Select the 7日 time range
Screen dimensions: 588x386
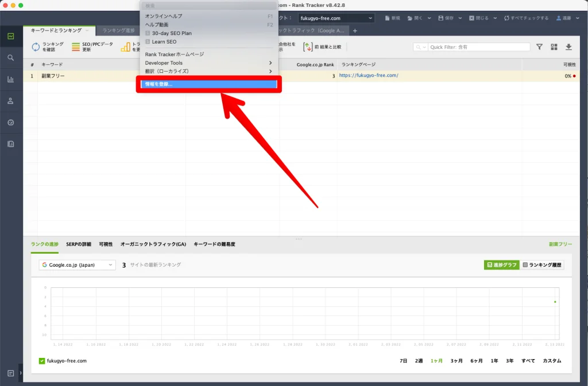point(403,361)
